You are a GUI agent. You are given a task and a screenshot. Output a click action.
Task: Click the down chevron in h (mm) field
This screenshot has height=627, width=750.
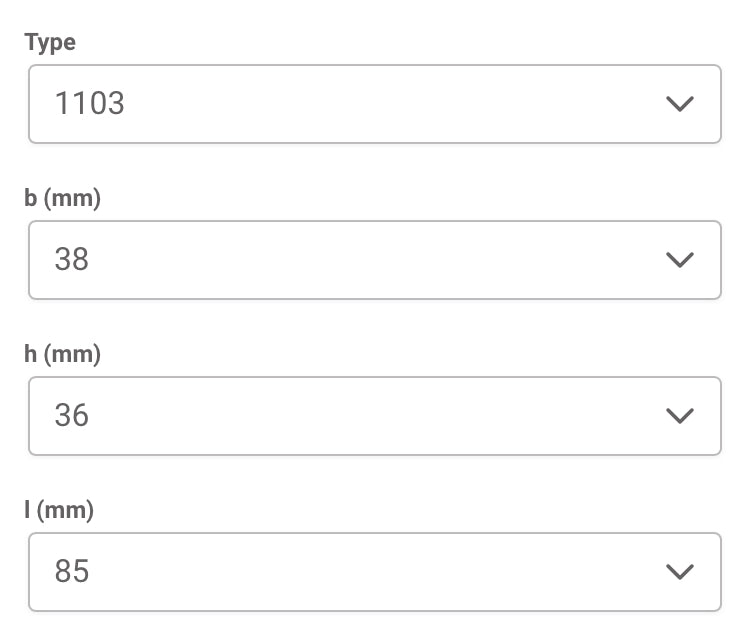679,416
